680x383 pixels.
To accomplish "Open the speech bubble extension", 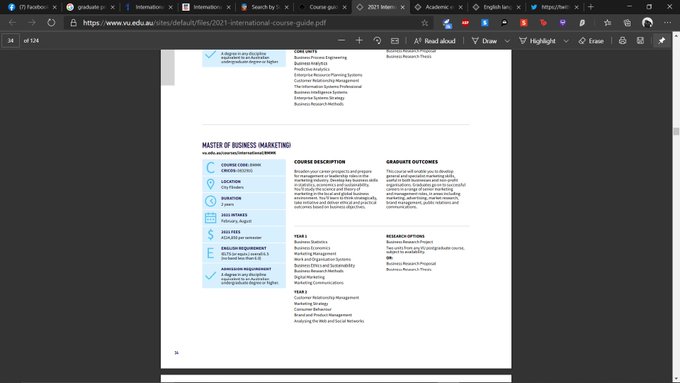I will [504, 23].
